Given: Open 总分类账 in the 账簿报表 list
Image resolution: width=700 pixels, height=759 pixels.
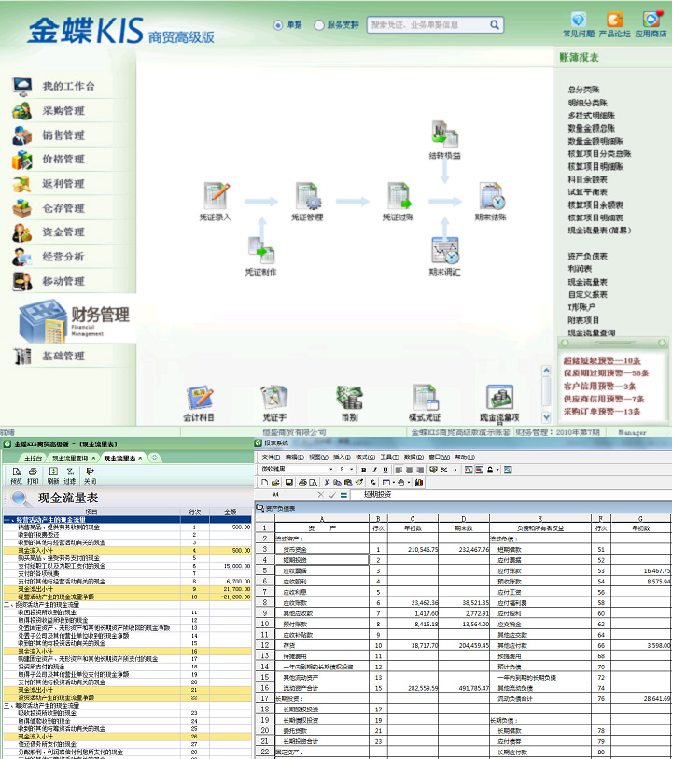Looking at the screenshot, I should click(x=584, y=90).
